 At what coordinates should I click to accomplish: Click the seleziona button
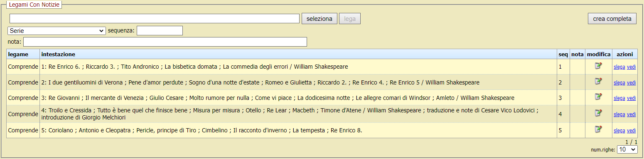click(x=320, y=19)
